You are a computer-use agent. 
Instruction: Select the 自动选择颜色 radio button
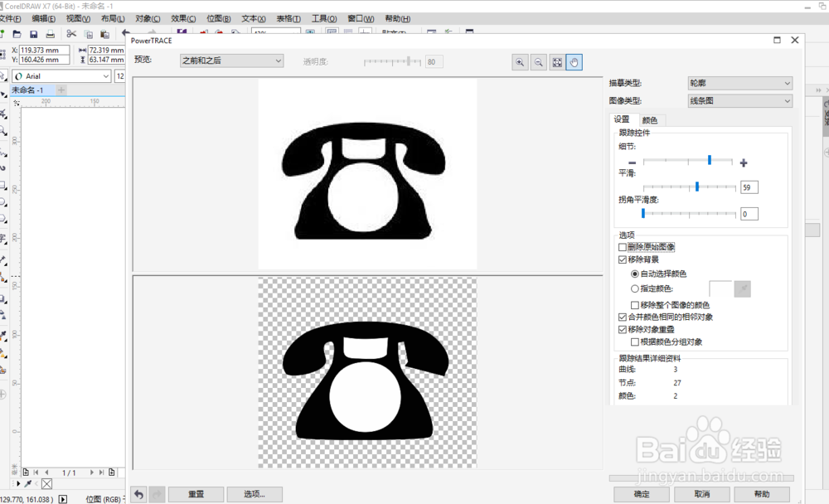[634, 274]
